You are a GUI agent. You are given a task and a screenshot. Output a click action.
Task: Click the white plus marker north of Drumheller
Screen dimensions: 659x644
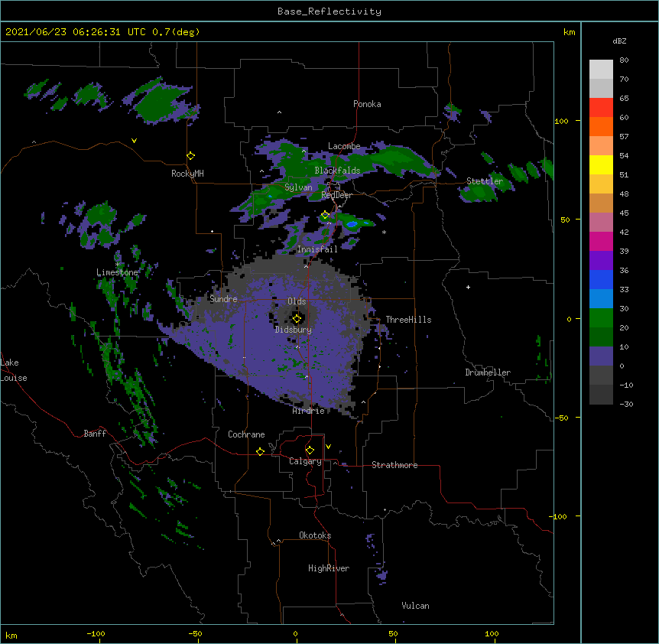[x=468, y=287]
